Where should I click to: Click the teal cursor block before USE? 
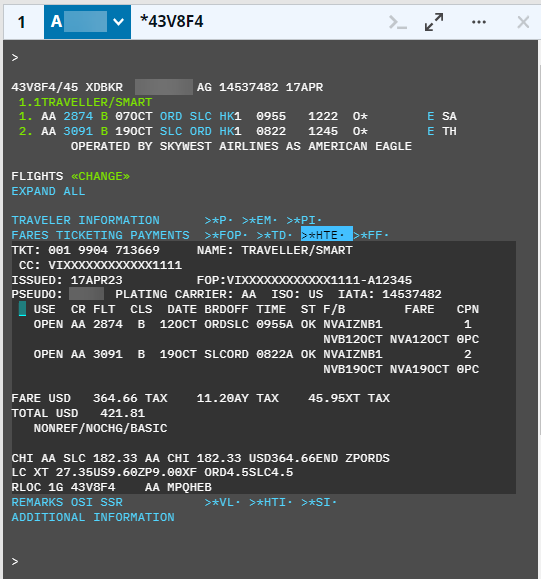click(x=23, y=309)
